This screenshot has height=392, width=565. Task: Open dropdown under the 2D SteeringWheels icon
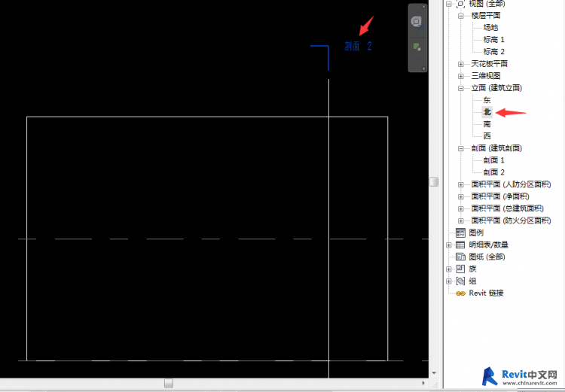click(x=417, y=34)
